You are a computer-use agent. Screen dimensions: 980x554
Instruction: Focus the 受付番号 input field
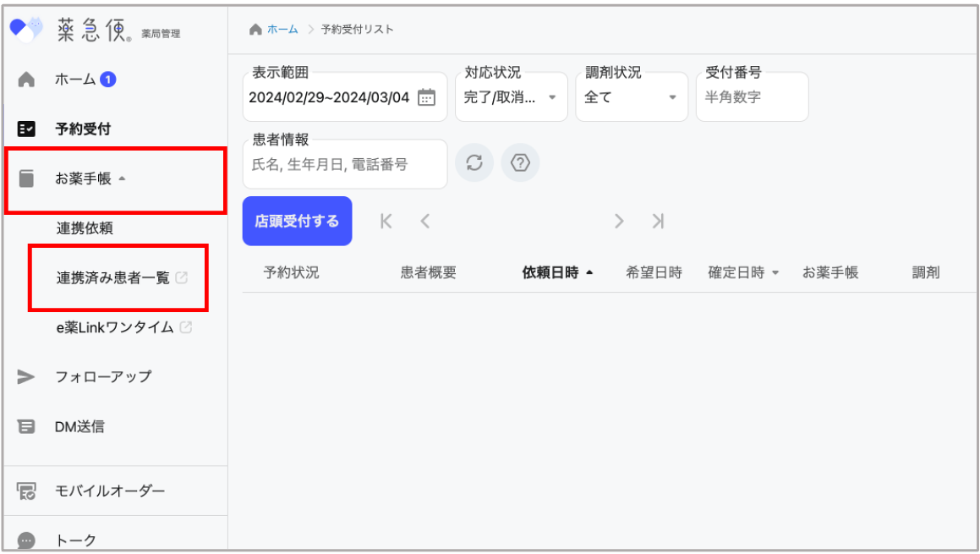(x=751, y=97)
